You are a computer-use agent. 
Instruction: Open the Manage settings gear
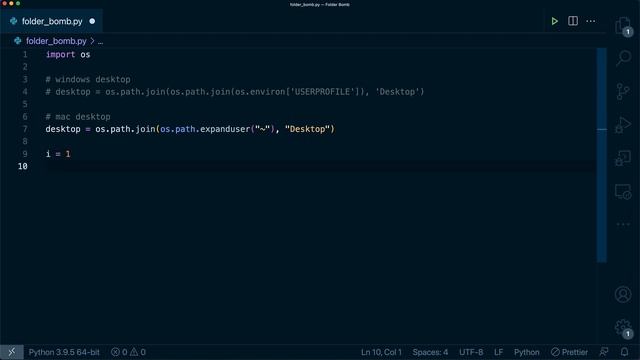[623, 328]
